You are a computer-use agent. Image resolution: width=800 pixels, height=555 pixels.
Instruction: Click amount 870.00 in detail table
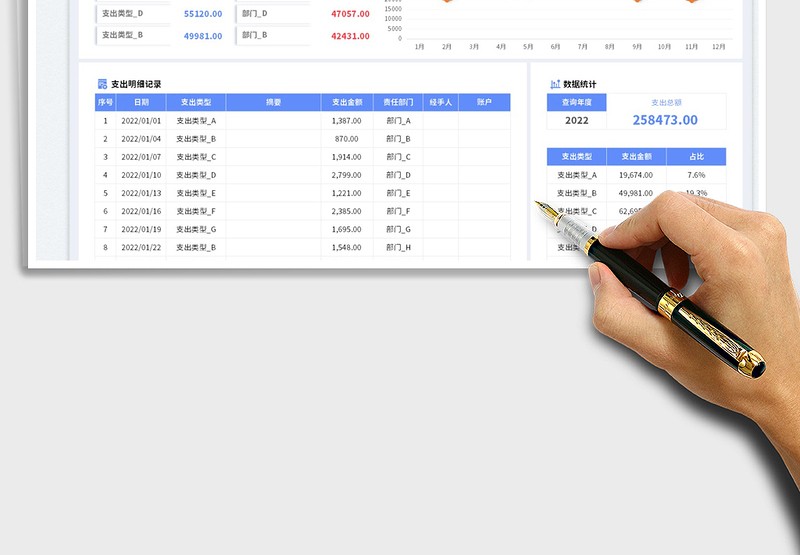click(347, 139)
